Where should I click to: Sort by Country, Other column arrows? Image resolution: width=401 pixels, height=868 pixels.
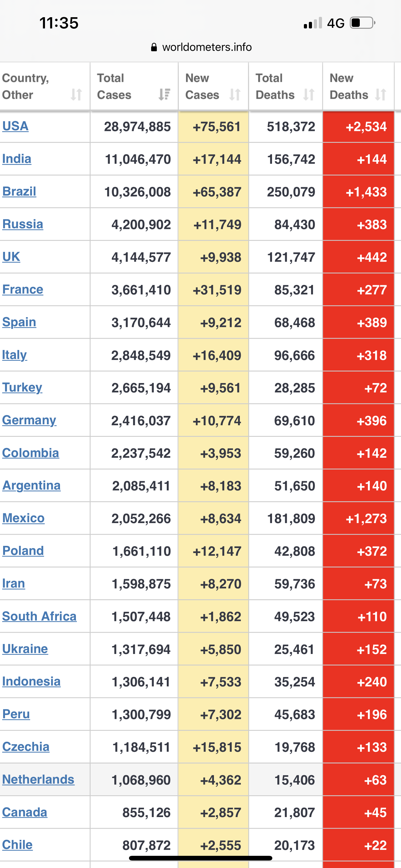click(x=77, y=95)
